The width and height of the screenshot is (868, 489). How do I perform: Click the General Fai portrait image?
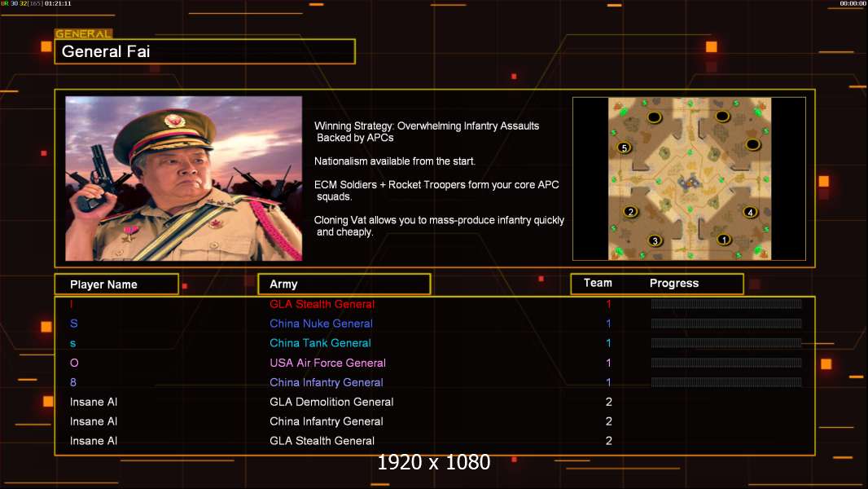pyautogui.click(x=184, y=178)
